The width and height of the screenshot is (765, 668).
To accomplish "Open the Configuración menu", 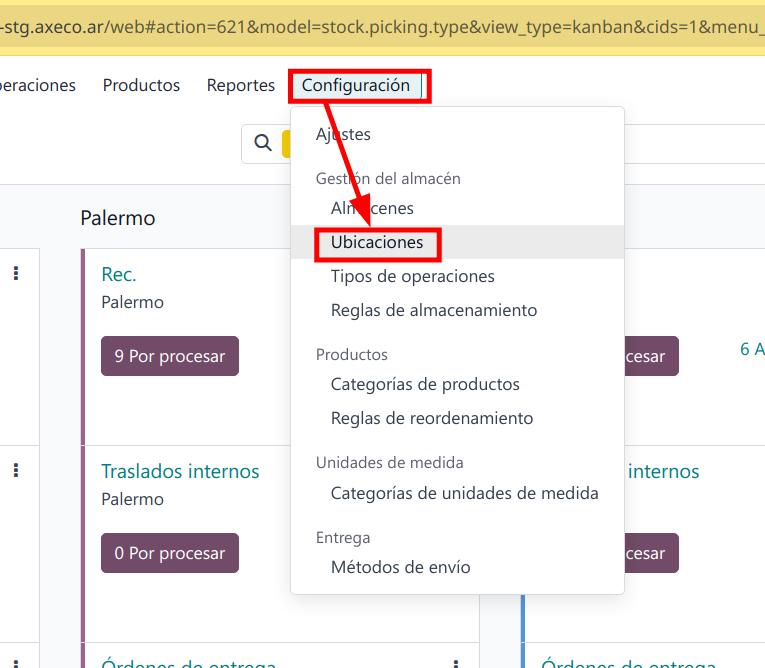I will click(x=356, y=86).
